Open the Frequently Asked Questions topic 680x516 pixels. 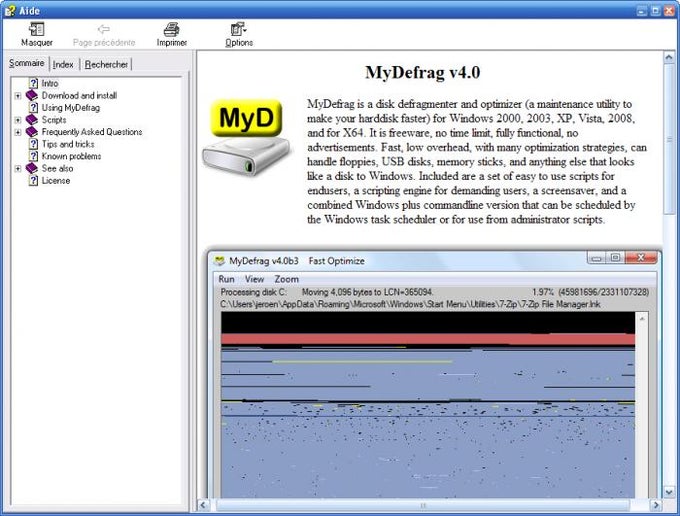click(x=92, y=132)
